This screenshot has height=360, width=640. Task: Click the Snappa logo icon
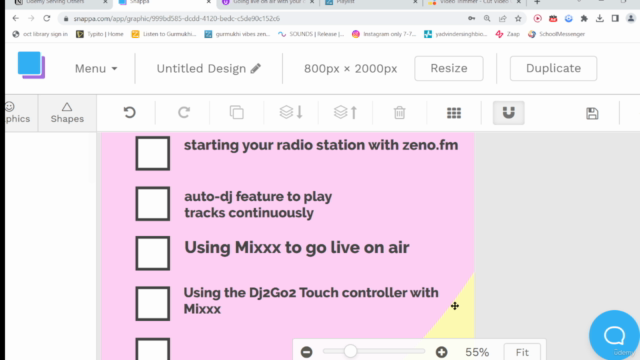(31, 65)
